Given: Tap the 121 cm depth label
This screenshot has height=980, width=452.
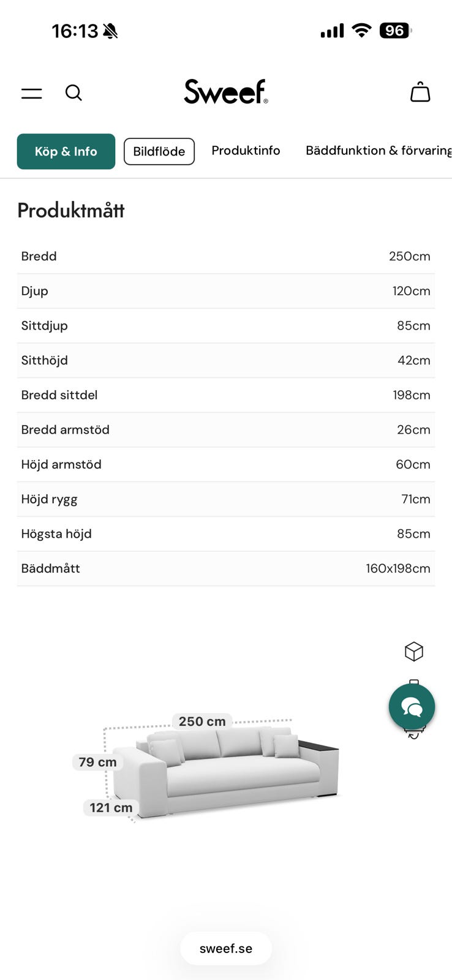Looking at the screenshot, I should tap(111, 807).
